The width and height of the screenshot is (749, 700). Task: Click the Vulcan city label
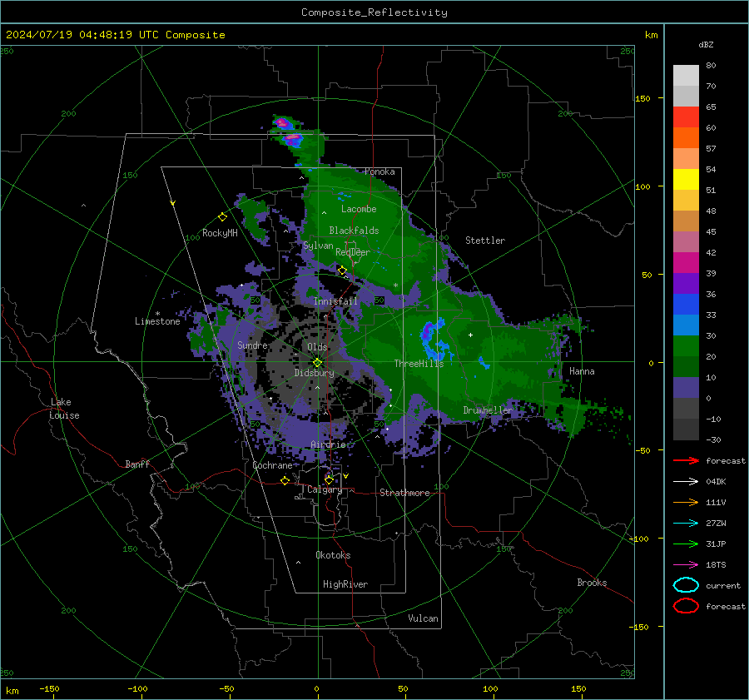pos(423,618)
